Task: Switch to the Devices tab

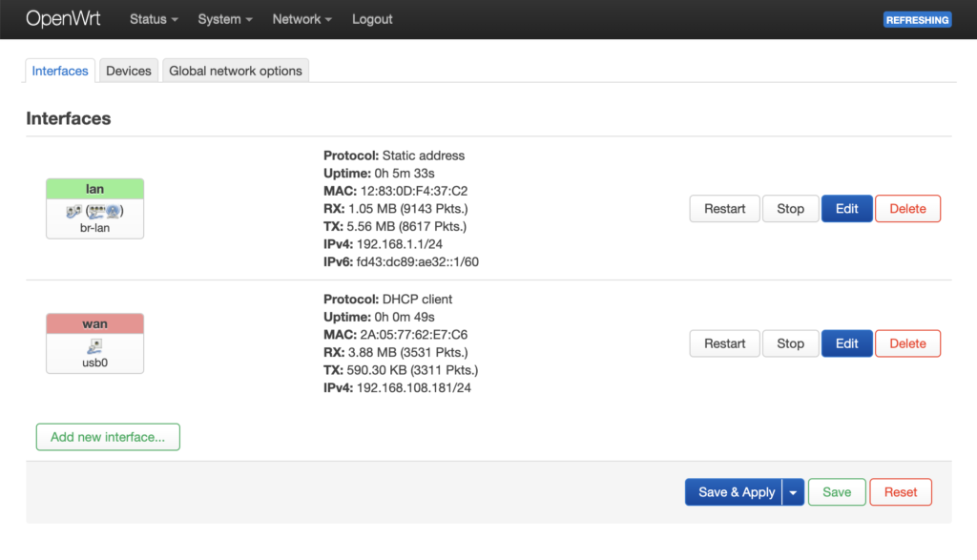Action: [x=129, y=71]
